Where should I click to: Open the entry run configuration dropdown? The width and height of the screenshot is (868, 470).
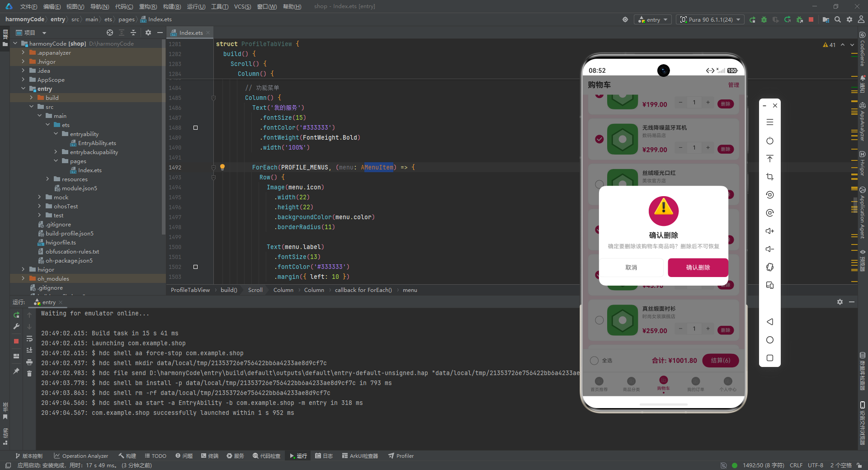pyautogui.click(x=653, y=19)
